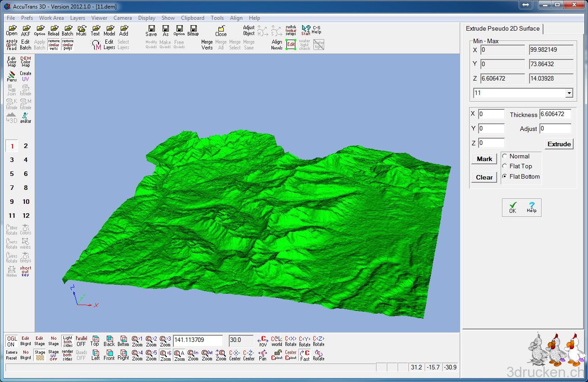Viewport: 588px width, 382px height.
Task: Click the Open file icon
Action: 12,31
